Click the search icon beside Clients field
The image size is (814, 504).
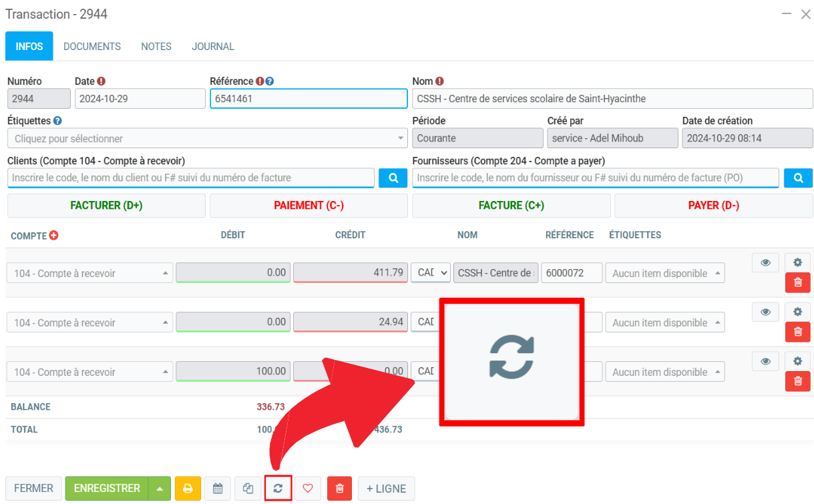tap(393, 178)
